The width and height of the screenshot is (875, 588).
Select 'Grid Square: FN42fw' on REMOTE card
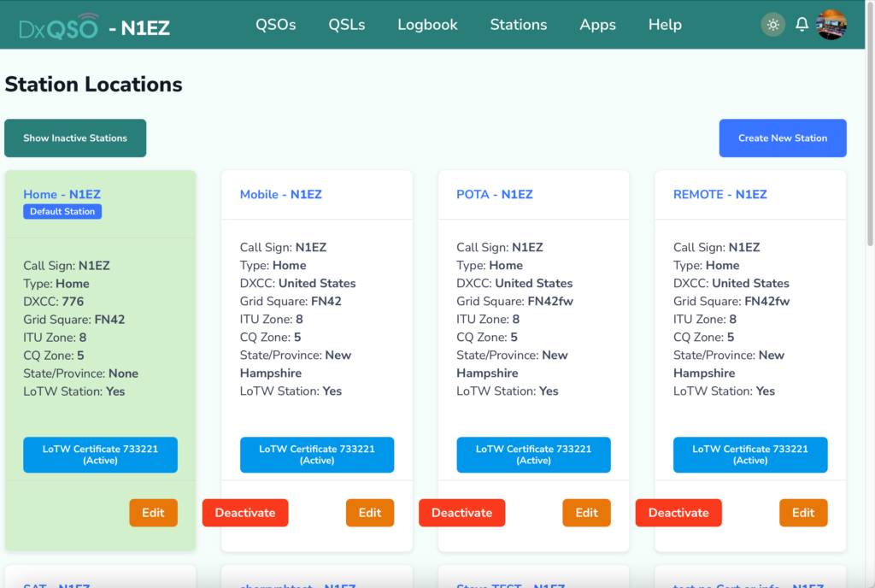(x=731, y=301)
